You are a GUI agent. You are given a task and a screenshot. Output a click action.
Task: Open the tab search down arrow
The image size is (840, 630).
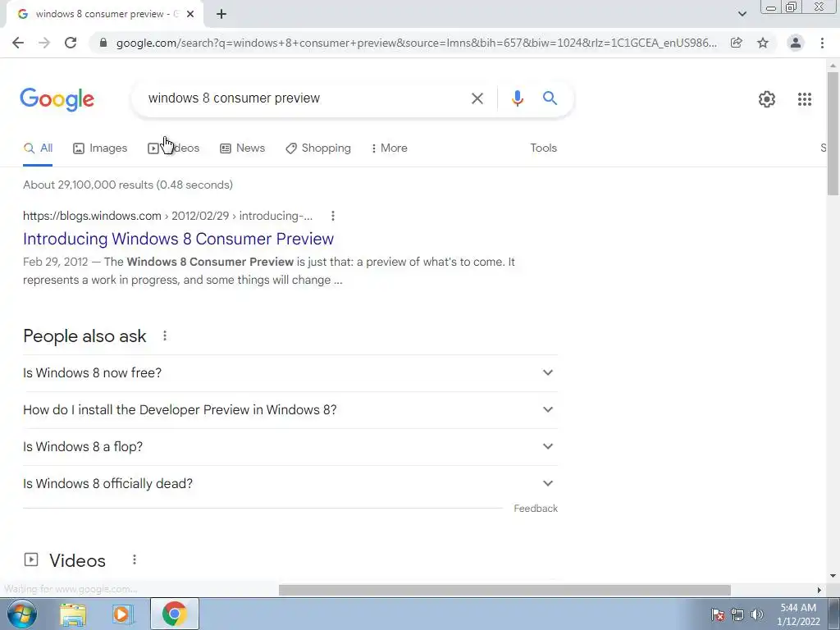pos(742,14)
